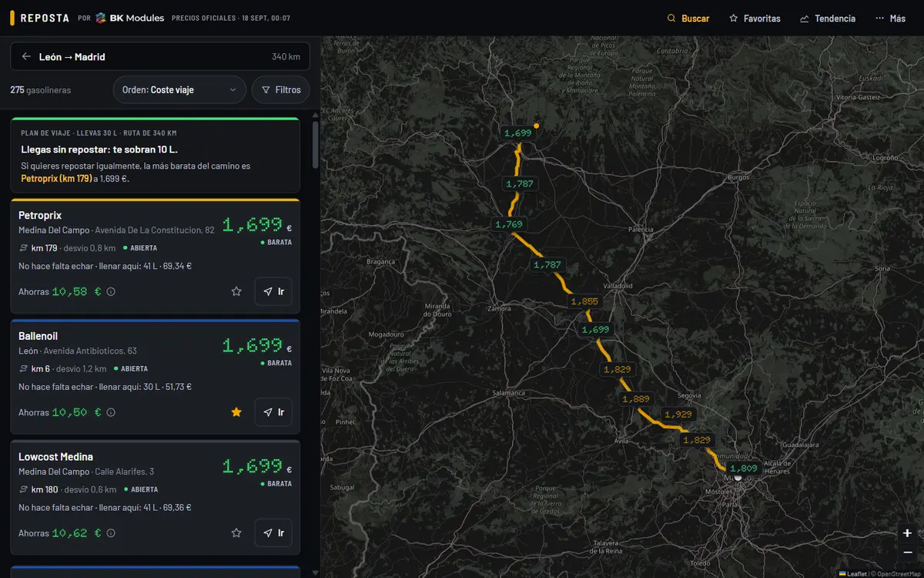Click the León · Avenida Antibioticos, 63 address

pos(78,351)
